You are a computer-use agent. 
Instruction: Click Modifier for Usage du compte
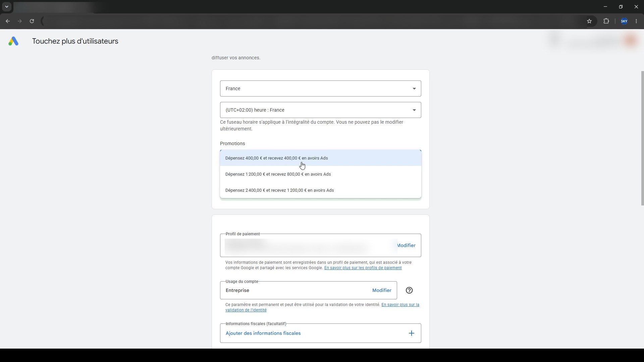(382, 290)
